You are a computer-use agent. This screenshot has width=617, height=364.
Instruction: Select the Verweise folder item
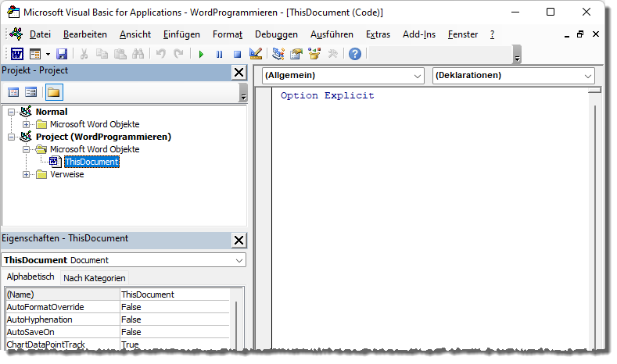pyautogui.click(x=67, y=174)
